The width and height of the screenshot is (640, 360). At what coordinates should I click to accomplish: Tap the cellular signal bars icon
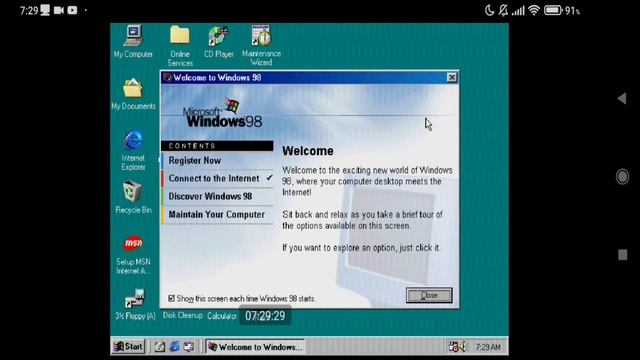coord(518,10)
